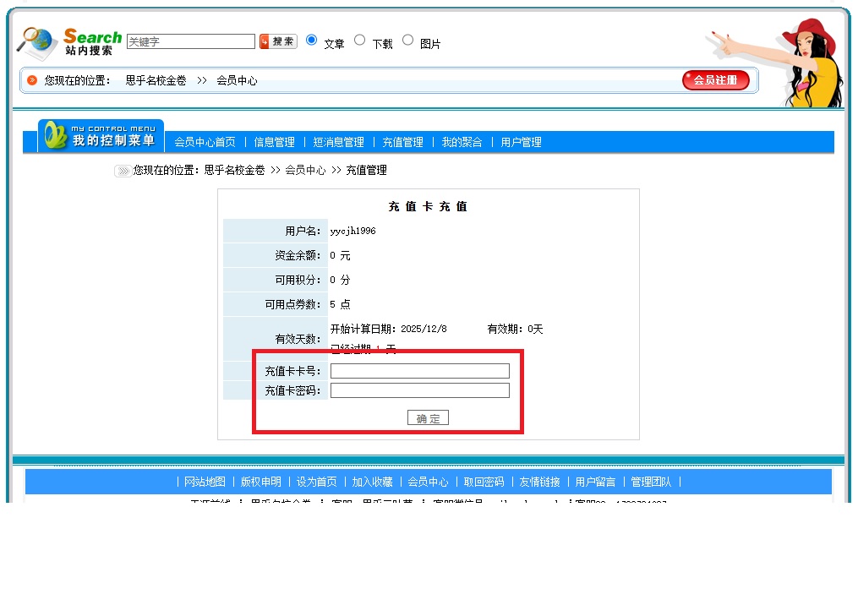Open the 网站地图 footer link

205,482
